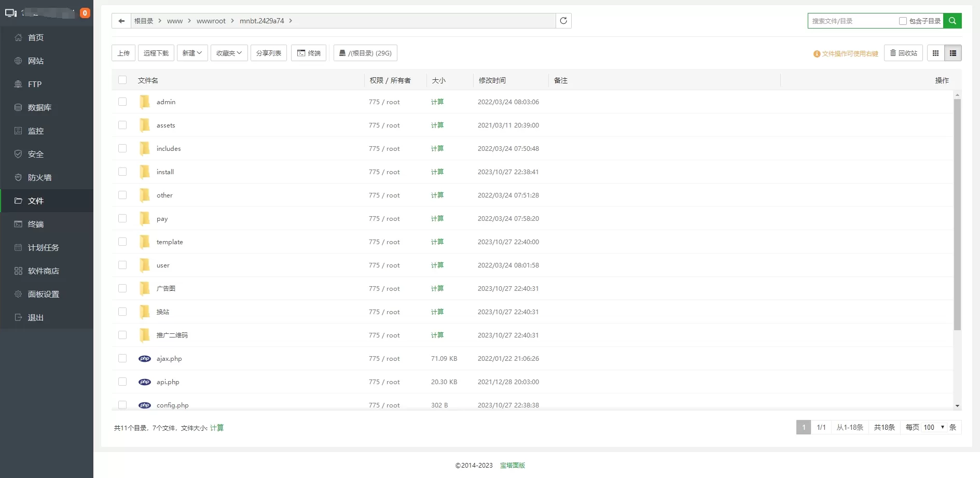The width and height of the screenshot is (980, 478).
Task: Tick the checkbox for admin folder
Action: 122,102
